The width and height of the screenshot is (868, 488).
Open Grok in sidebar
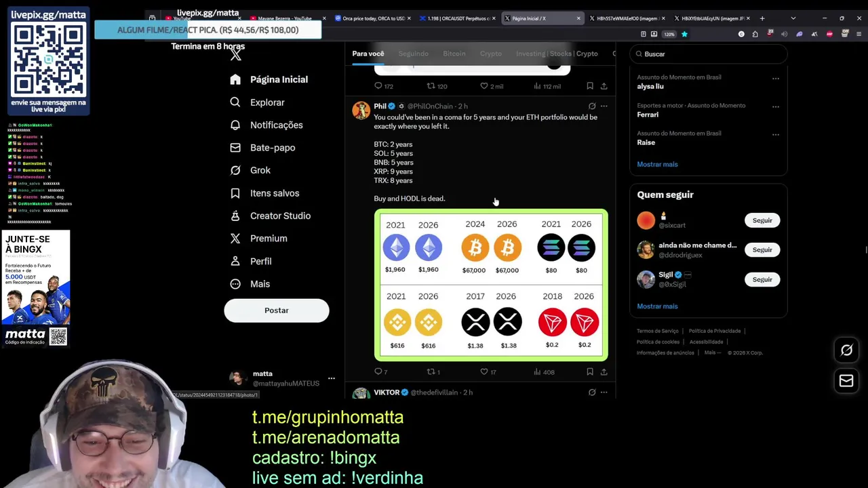(250, 170)
